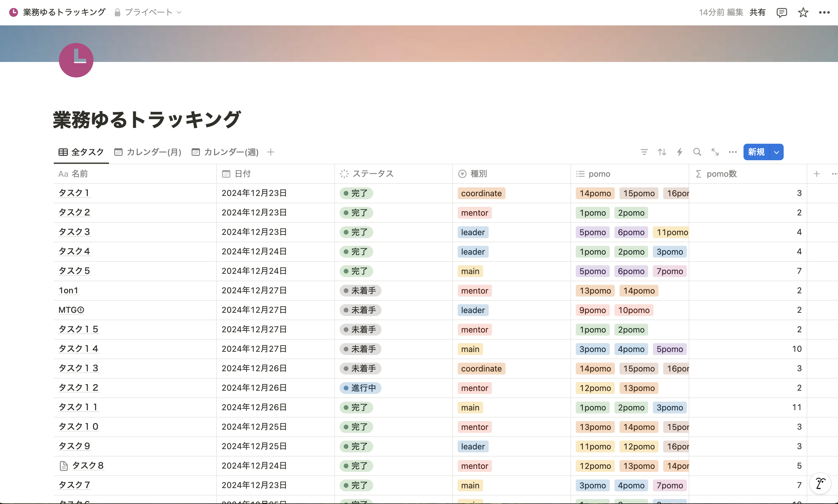Open Notion AI assistant icon

pyautogui.click(x=820, y=483)
